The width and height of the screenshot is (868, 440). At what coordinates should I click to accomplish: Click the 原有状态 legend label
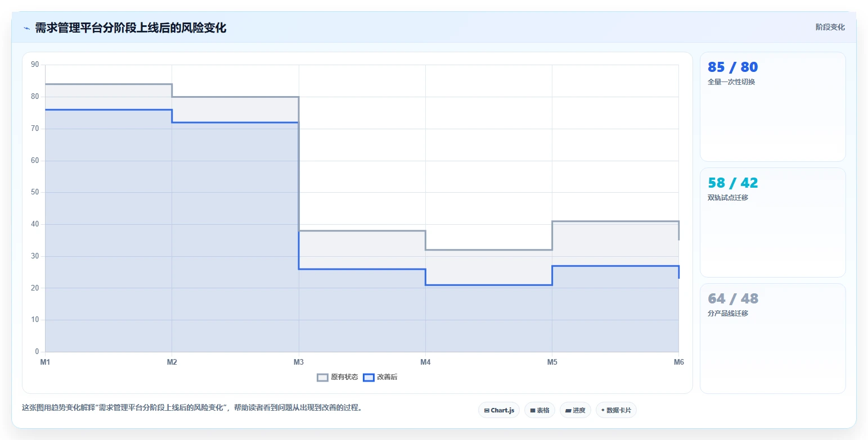click(344, 378)
